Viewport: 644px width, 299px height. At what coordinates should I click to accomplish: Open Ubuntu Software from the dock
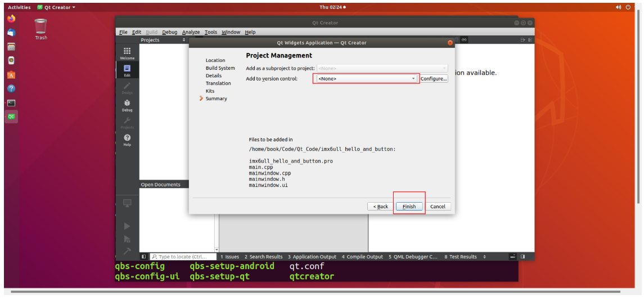(11, 75)
